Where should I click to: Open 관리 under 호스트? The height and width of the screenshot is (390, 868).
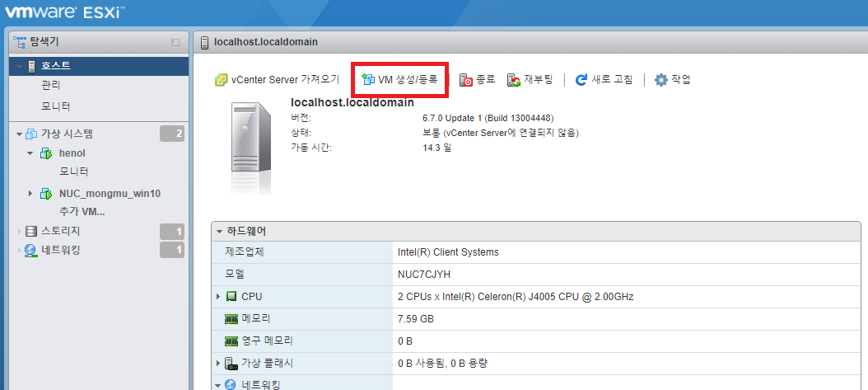pyautogui.click(x=51, y=86)
